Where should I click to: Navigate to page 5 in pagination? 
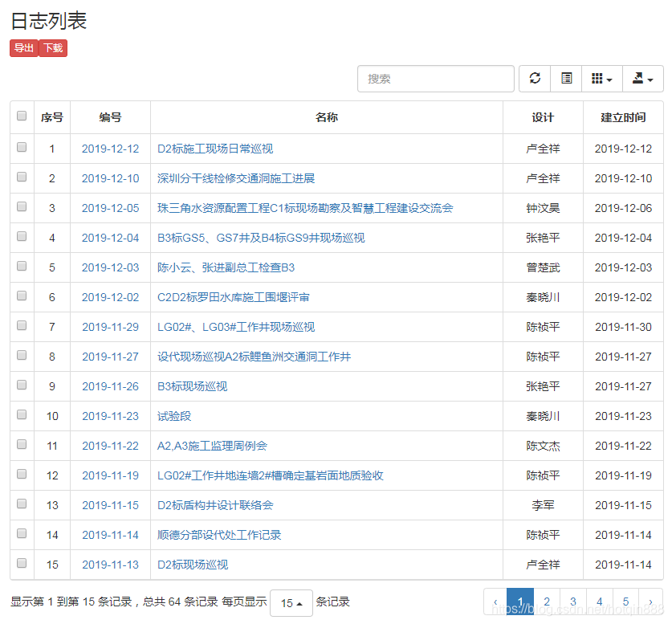tap(625, 601)
